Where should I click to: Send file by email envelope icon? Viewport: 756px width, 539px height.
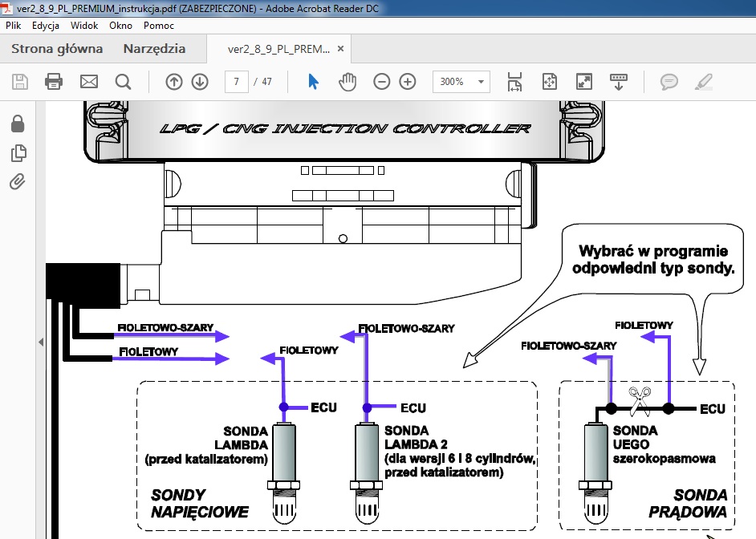pos(89,81)
